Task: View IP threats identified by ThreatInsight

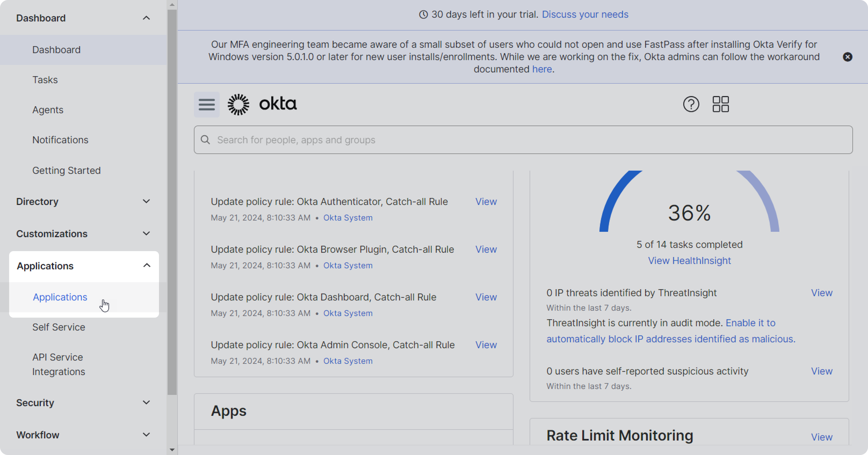Action: [822, 293]
